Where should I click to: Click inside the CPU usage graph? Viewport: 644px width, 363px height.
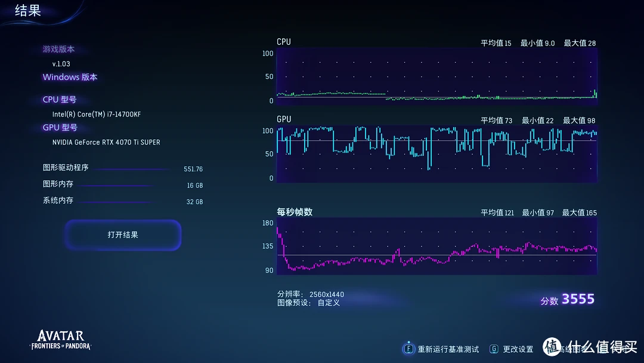(437, 76)
